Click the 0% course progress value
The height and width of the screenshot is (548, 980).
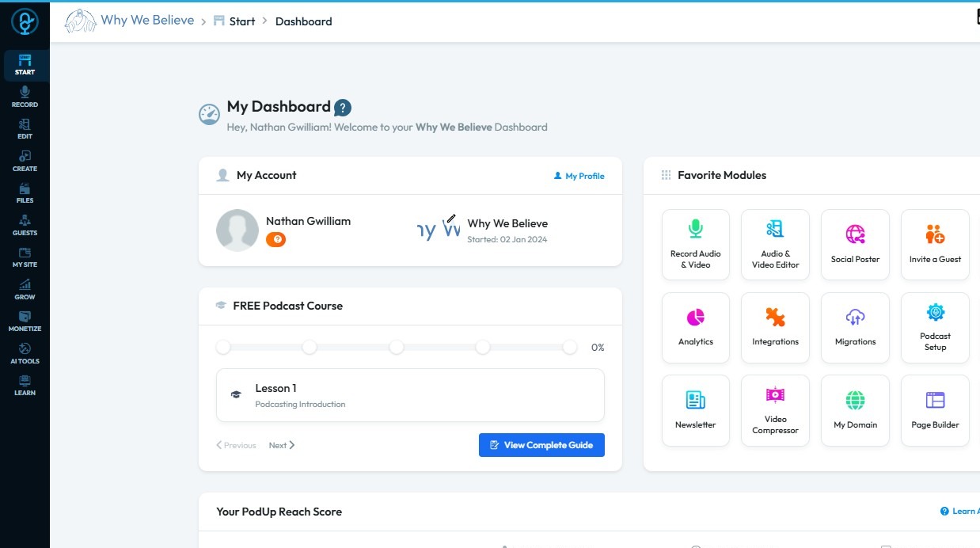pos(598,348)
